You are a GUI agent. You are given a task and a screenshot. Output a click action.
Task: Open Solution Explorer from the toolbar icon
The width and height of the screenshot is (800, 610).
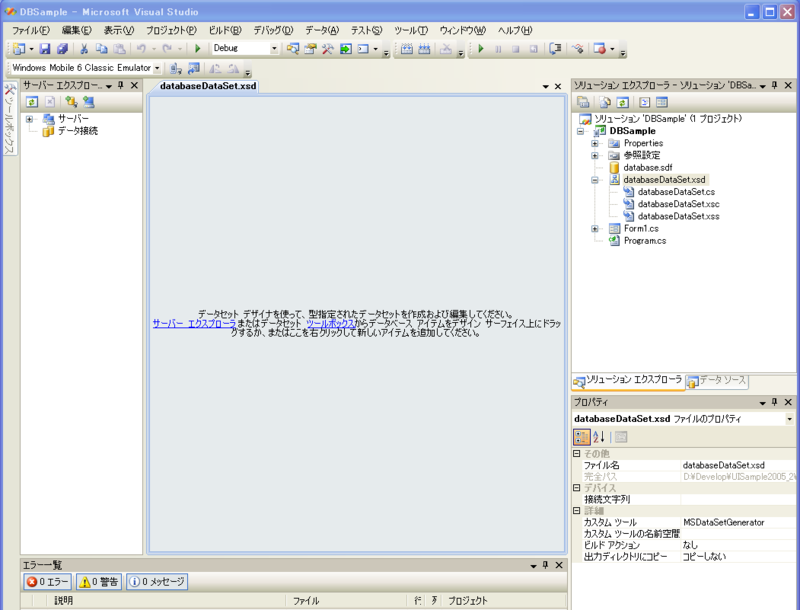pyautogui.click(x=292, y=49)
